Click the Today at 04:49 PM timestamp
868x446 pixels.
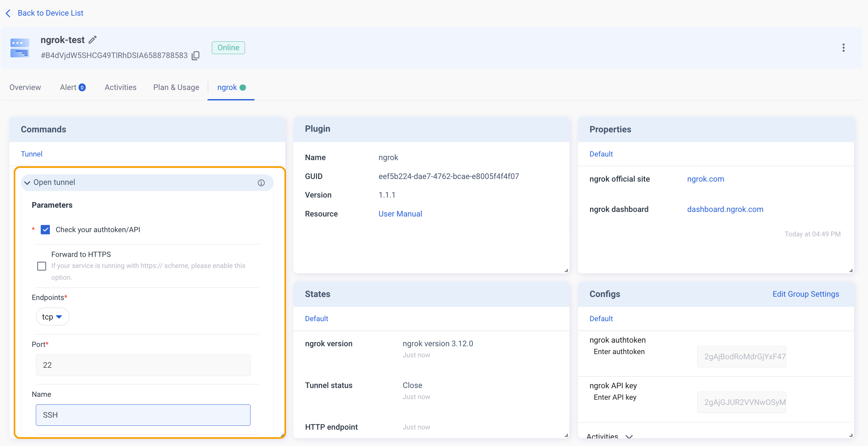[x=812, y=234]
